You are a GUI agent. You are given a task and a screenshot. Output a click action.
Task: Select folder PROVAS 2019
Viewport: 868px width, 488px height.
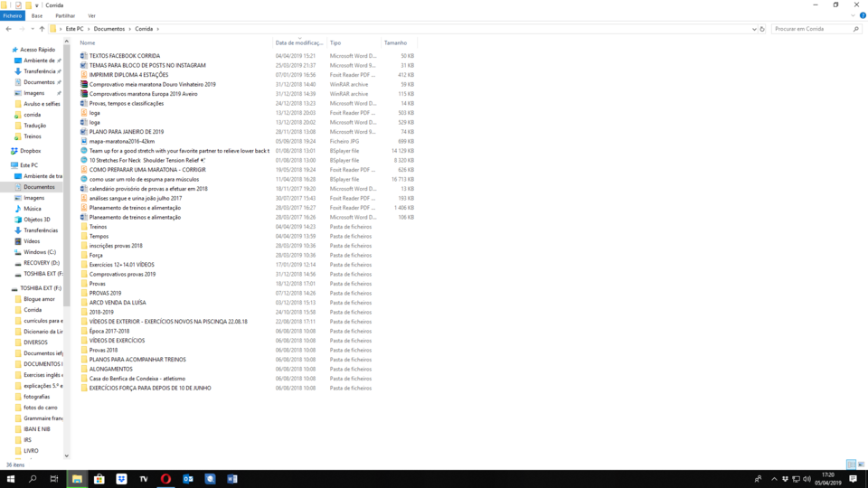pos(105,293)
